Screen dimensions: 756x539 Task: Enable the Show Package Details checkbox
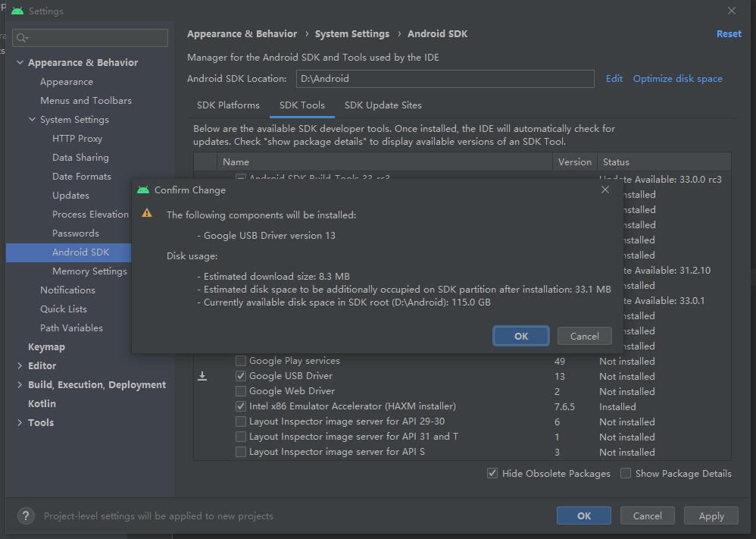(x=626, y=473)
